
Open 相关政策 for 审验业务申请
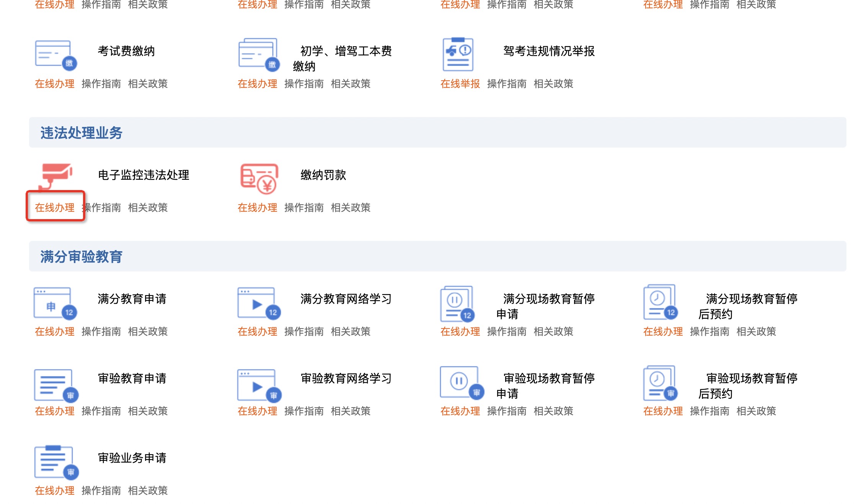click(148, 491)
